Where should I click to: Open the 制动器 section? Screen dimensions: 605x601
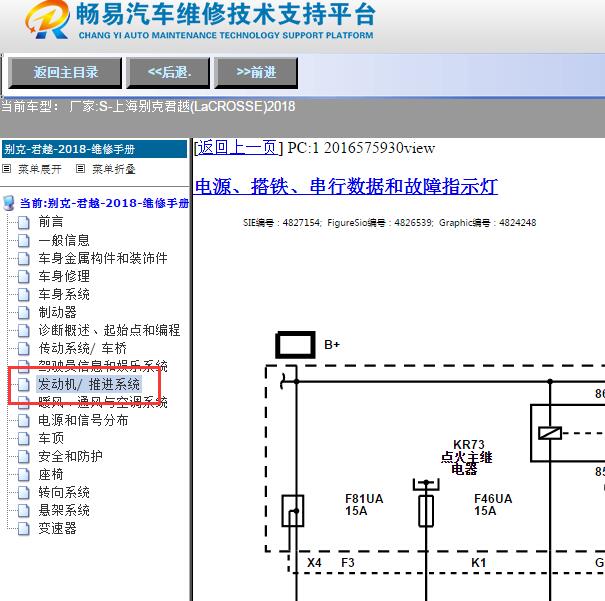pyautogui.click(x=57, y=312)
